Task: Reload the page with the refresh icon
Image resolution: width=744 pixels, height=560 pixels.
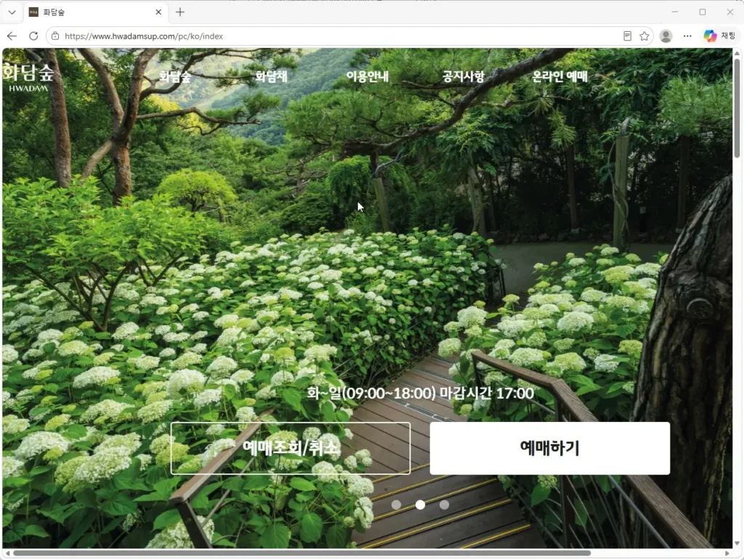Action: (x=33, y=36)
